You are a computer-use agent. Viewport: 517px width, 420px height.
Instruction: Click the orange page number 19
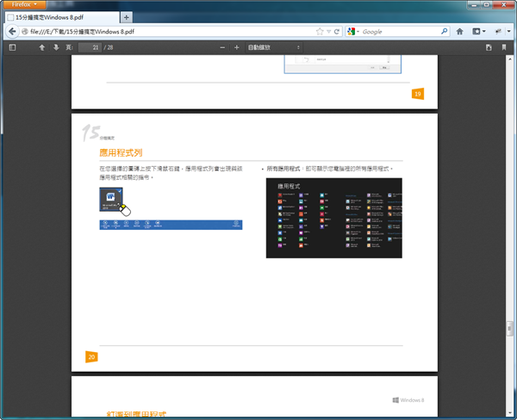418,94
